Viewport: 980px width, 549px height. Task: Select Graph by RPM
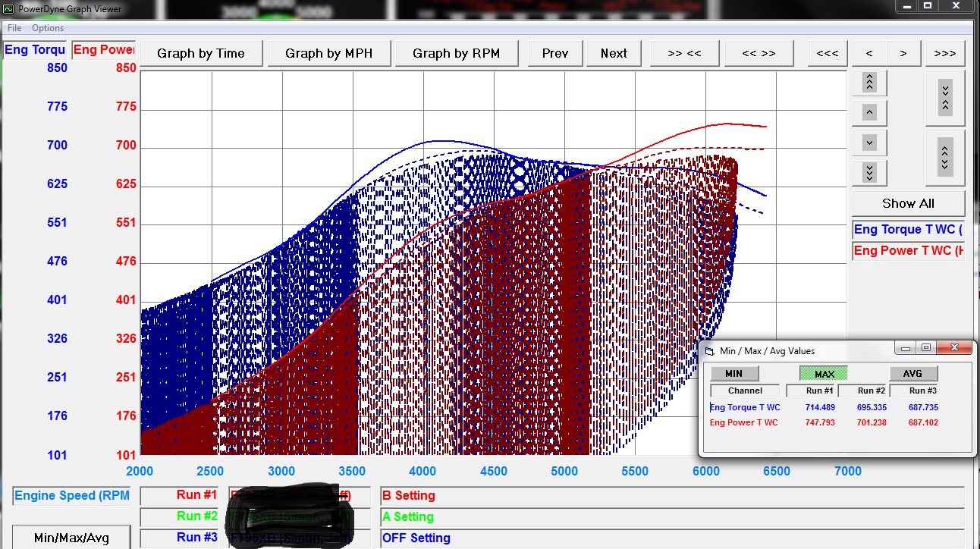(x=456, y=53)
